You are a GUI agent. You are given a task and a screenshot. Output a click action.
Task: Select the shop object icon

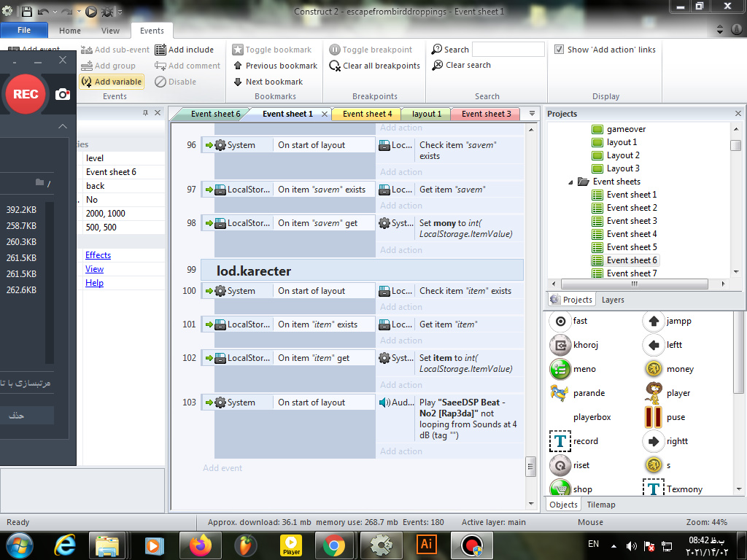click(x=560, y=488)
